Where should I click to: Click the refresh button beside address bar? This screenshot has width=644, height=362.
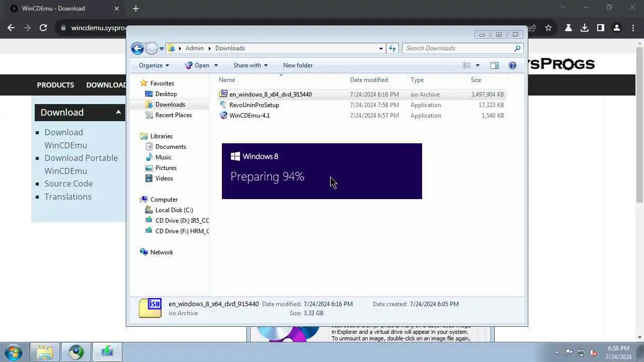pos(392,48)
